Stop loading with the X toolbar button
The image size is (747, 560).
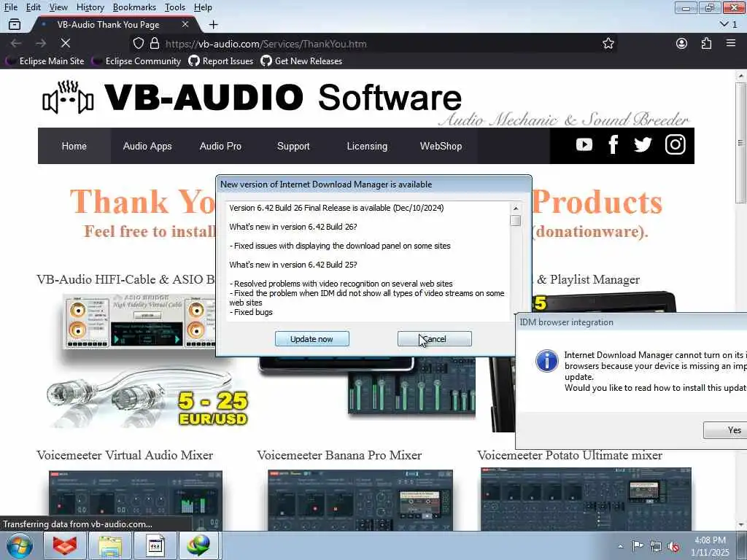click(x=66, y=43)
